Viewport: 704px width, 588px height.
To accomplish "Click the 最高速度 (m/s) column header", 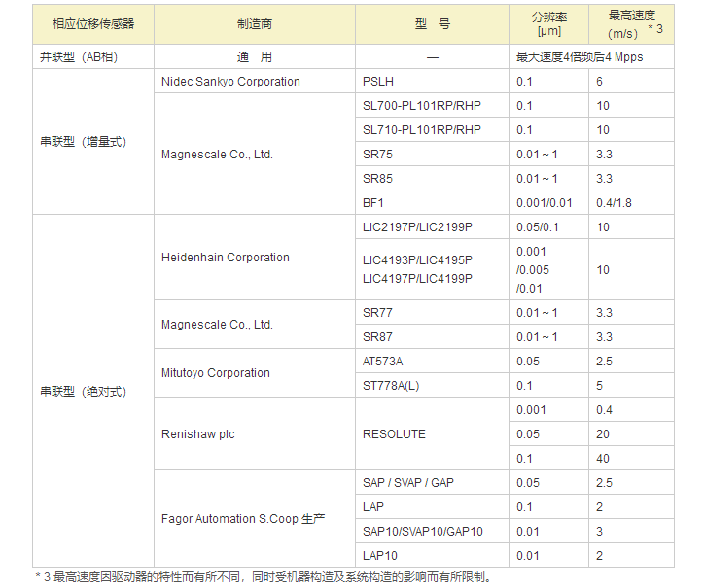I will click(x=631, y=24).
